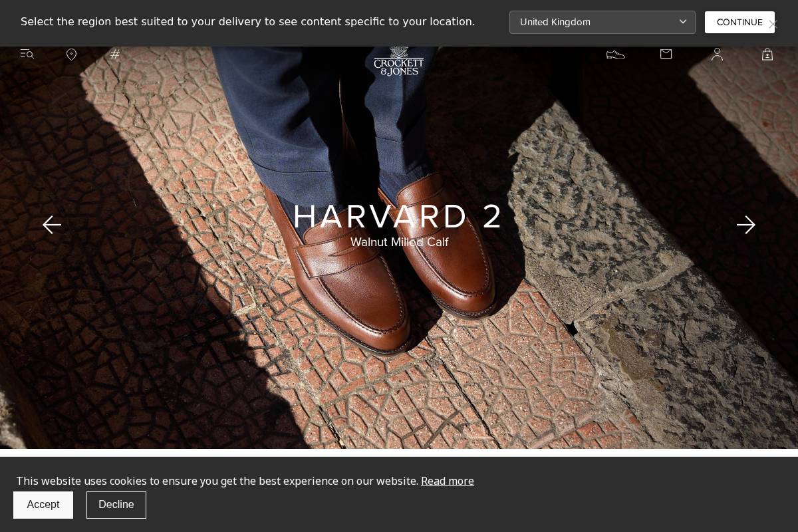This screenshot has width=798, height=532.
Task: Go to Crockett & Jones logo home
Action: click(x=399, y=61)
